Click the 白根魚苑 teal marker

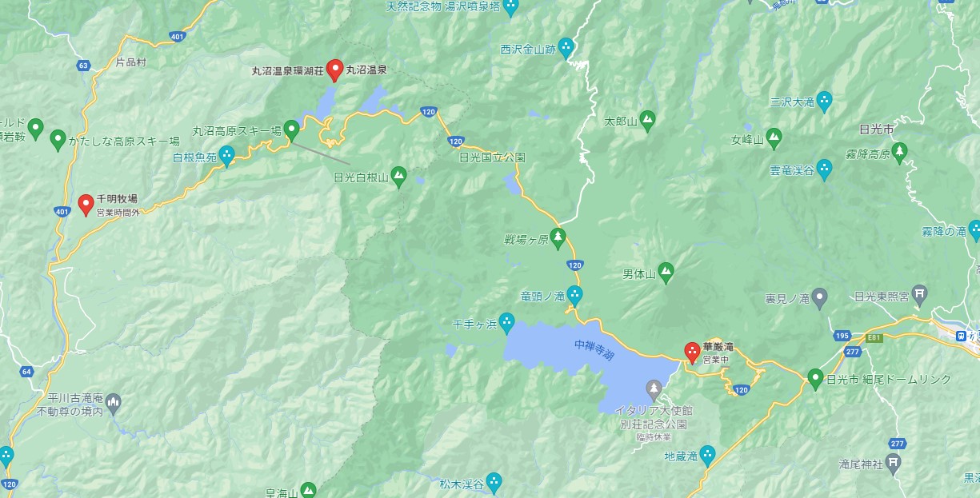coord(227,155)
